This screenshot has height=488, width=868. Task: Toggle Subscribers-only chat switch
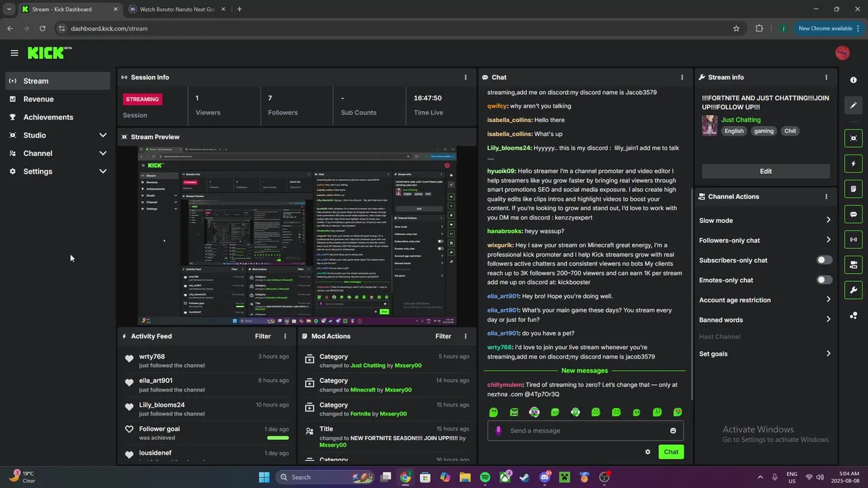[824, 260]
